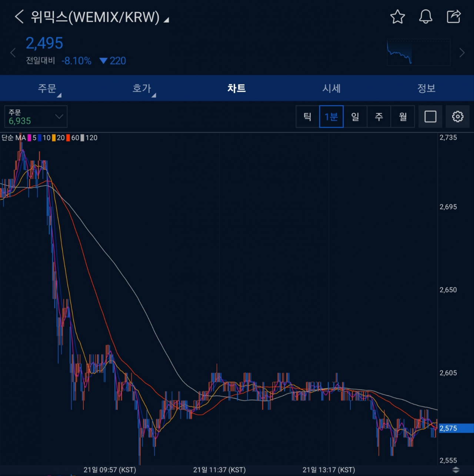
Task: Tap the highlighted 2,575 price tag
Action: (x=456, y=428)
